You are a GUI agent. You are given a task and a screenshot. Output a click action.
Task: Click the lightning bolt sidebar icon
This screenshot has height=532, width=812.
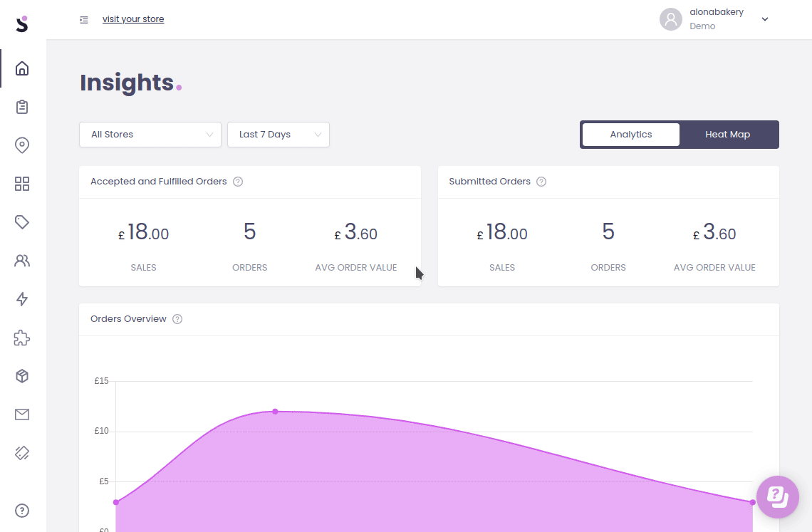tap(22, 299)
